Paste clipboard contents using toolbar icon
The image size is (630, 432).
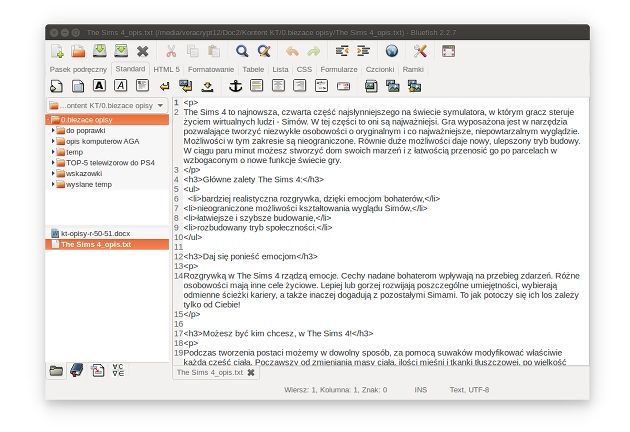[214, 51]
